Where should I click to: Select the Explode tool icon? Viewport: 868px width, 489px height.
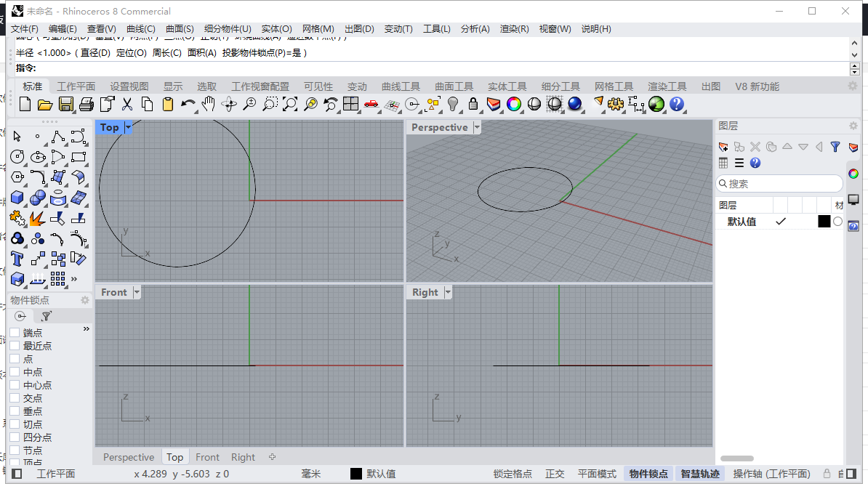pyautogui.click(x=38, y=219)
